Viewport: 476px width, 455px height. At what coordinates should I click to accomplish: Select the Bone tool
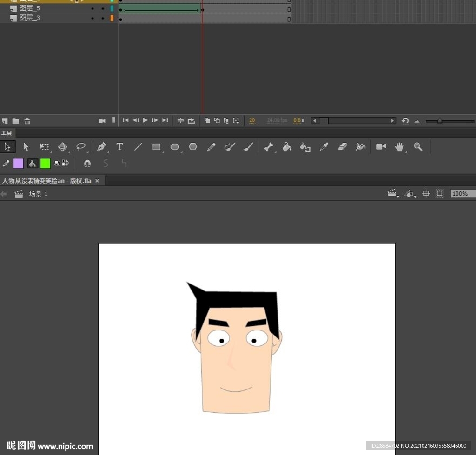pos(269,147)
